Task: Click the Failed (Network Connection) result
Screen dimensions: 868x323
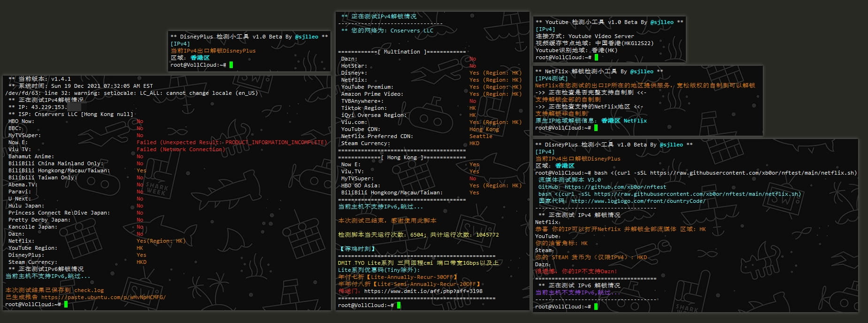Action: coord(181,149)
